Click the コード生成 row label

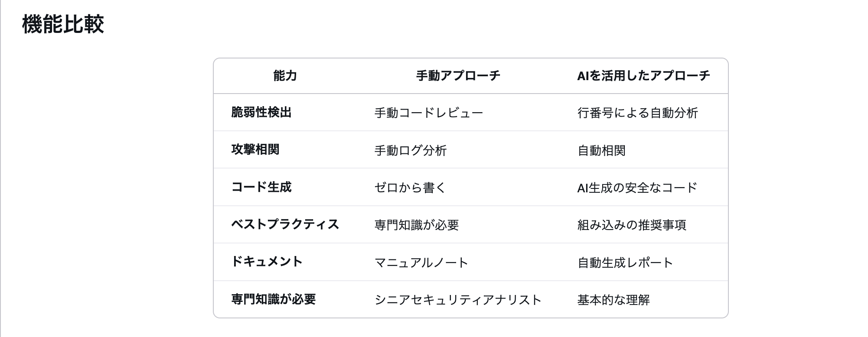261,187
